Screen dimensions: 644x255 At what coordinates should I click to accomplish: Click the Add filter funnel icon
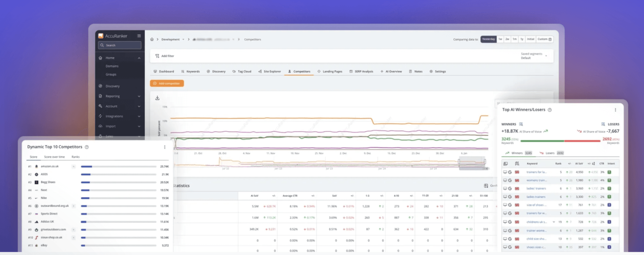[157, 56]
